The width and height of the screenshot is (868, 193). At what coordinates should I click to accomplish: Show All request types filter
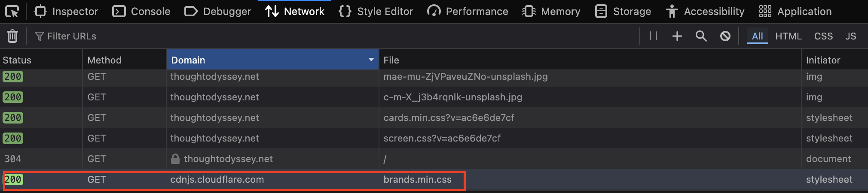point(757,36)
